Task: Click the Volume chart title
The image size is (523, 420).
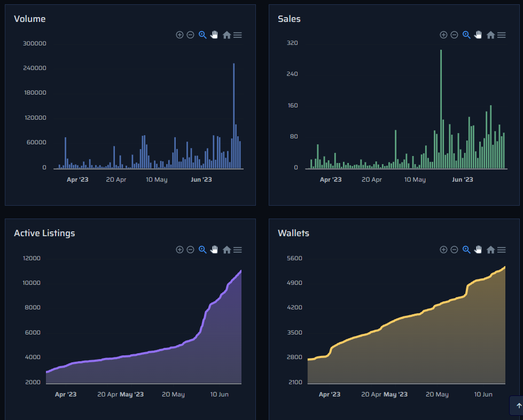Action: tap(30, 19)
